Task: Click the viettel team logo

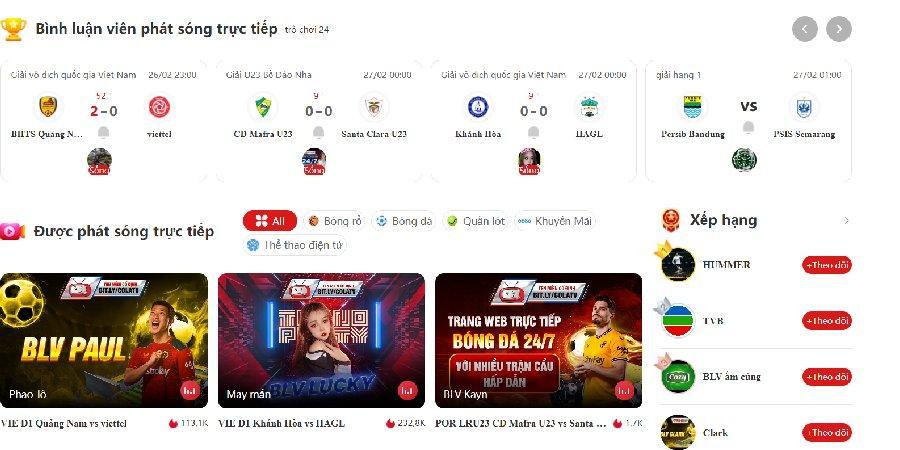Action: [x=159, y=107]
